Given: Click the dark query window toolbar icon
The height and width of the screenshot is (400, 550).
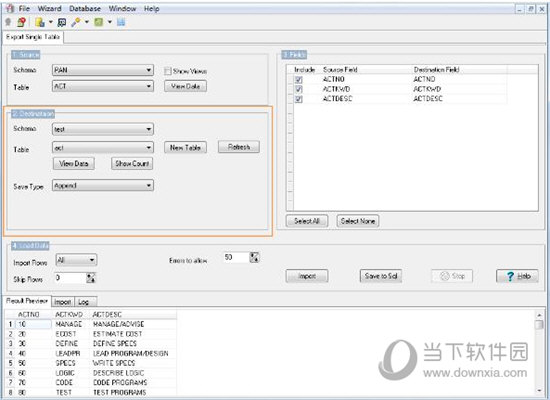Looking at the screenshot, I should point(62,22).
